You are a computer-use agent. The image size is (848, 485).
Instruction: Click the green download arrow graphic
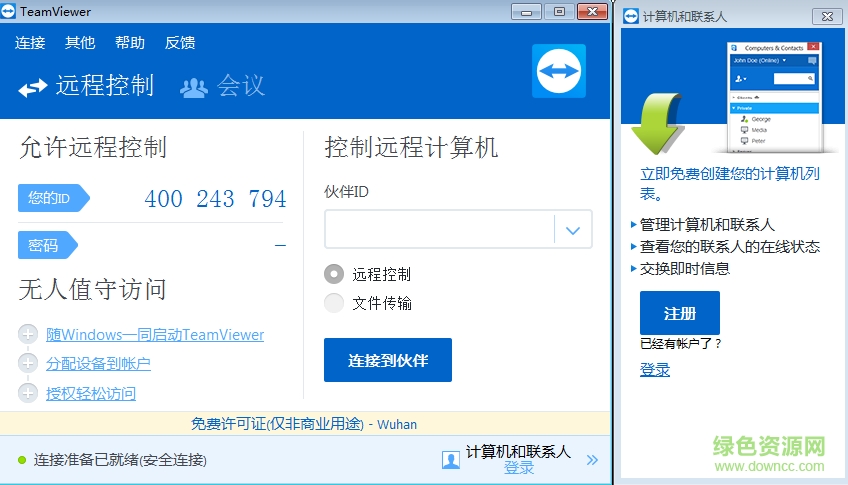click(x=657, y=123)
